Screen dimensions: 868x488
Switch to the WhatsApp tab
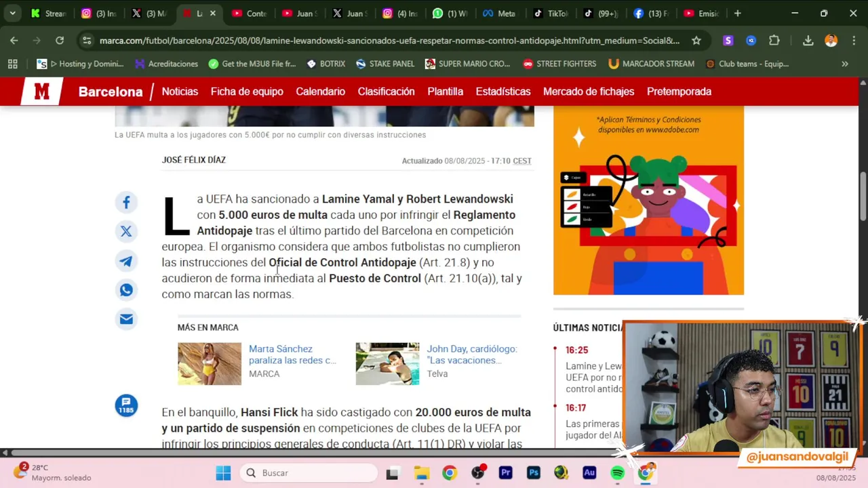pos(450,14)
